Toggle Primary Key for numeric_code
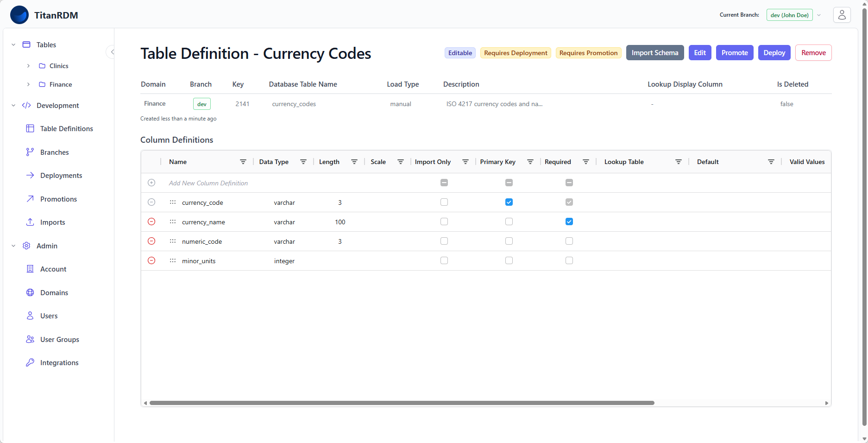 click(509, 241)
